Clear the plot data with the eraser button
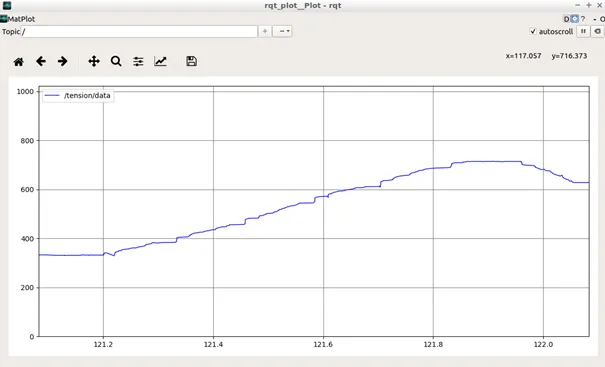The width and height of the screenshot is (605, 367). click(597, 31)
